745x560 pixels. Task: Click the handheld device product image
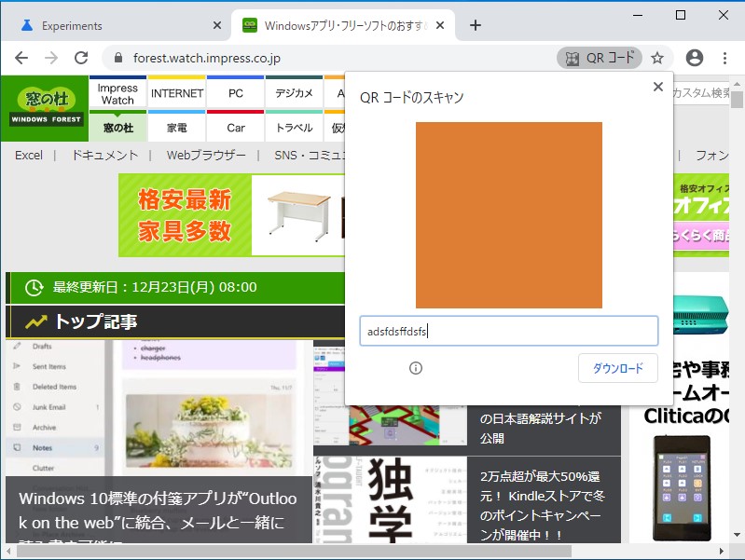coord(682,488)
